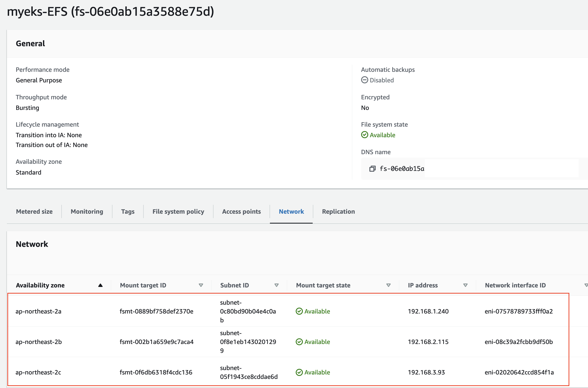Open the Tags tab
The height and width of the screenshot is (388, 588).
128,211
